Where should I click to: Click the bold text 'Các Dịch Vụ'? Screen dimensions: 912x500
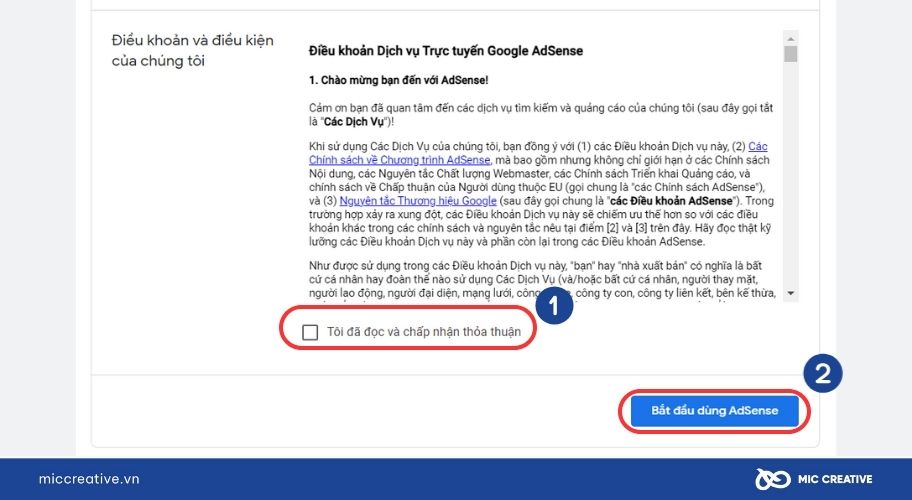pyautogui.click(x=354, y=122)
